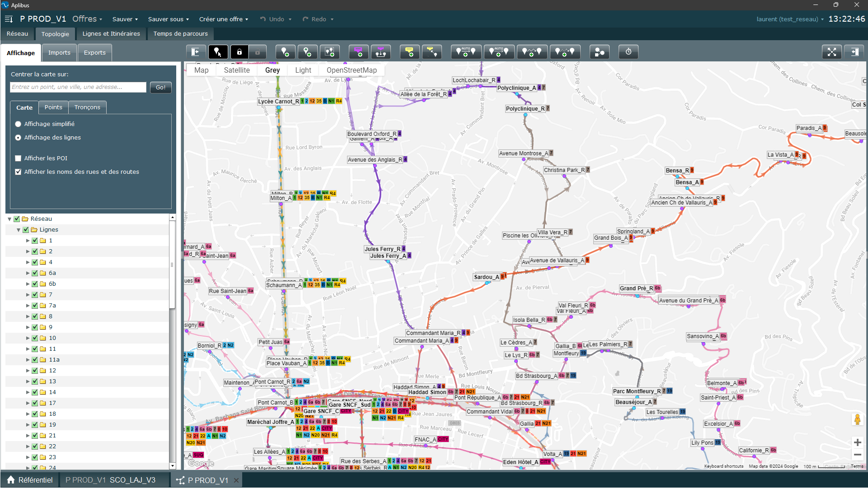Switch to Lignes et Itinéraires tab
This screenshot has width=868, height=488.
[111, 34]
